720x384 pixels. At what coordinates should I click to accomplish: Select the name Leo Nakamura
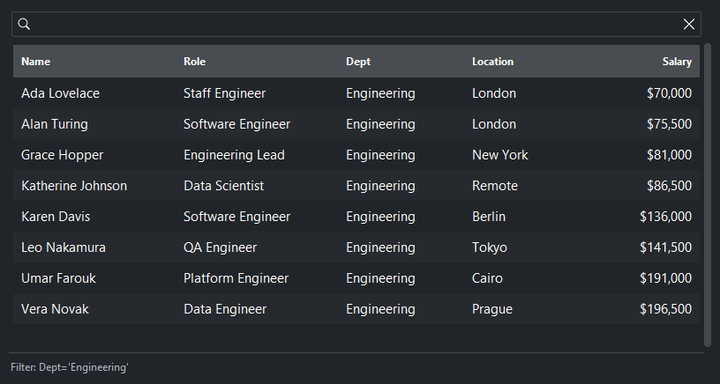[x=63, y=247]
